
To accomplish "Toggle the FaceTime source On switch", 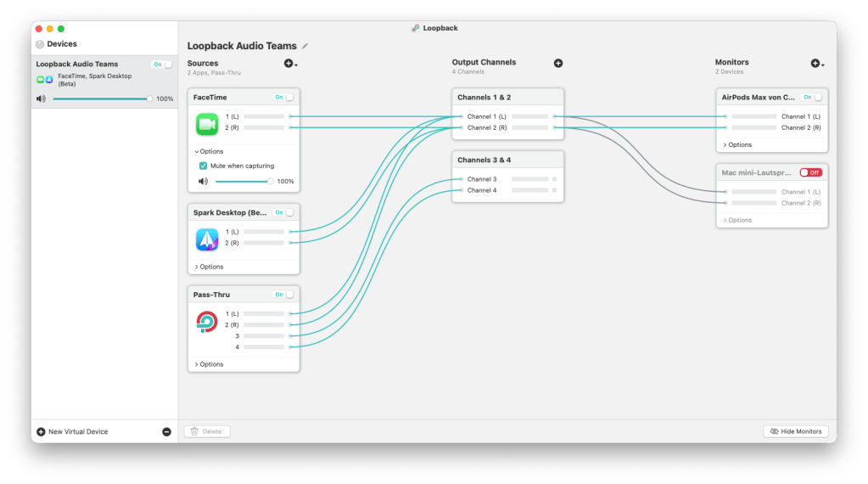I will tap(284, 97).
